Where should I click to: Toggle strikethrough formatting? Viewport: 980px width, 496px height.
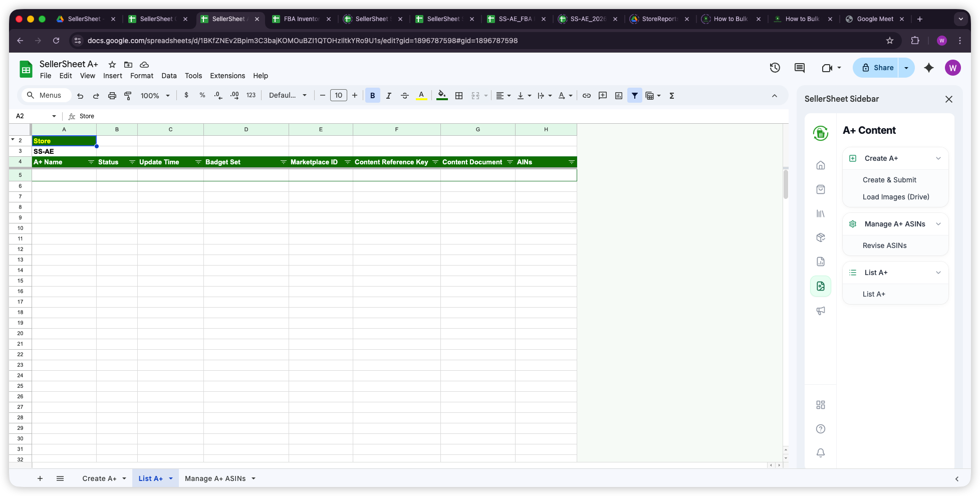(x=405, y=95)
